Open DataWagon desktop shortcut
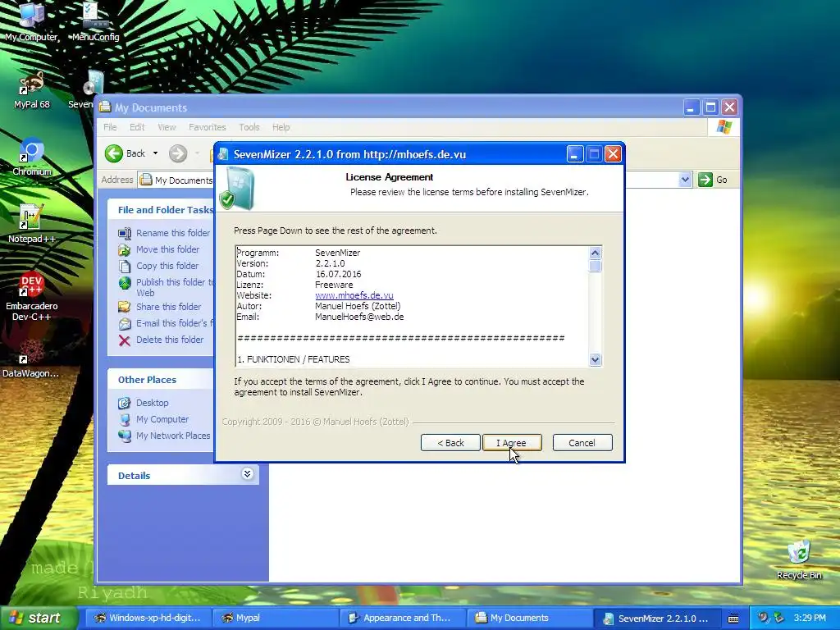 tap(30, 358)
